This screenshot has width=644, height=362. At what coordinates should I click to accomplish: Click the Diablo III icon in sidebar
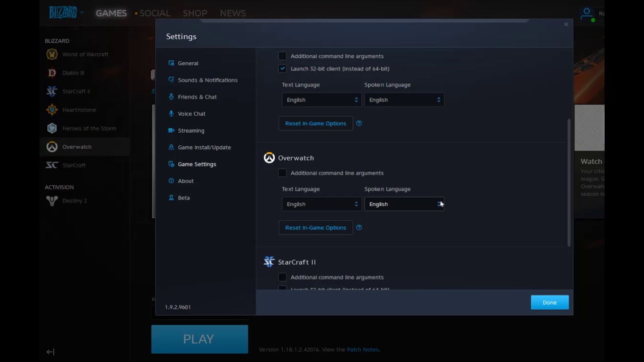[x=52, y=73]
